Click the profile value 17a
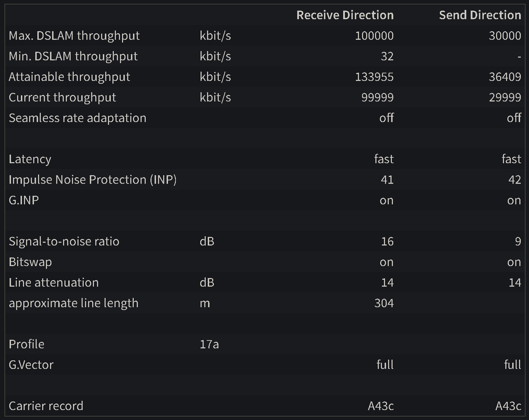Viewport: 529px width, 420px height. (x=209, y=344)
